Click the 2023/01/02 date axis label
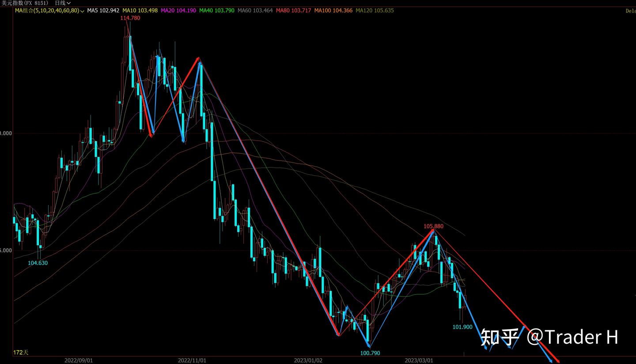 [x=308, y=360]
